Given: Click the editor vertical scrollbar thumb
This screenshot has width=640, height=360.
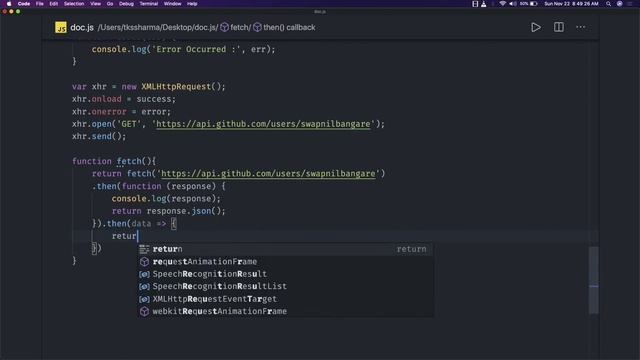Looking at the screenshot, I should pyautogui.click(x=594, y=280).
